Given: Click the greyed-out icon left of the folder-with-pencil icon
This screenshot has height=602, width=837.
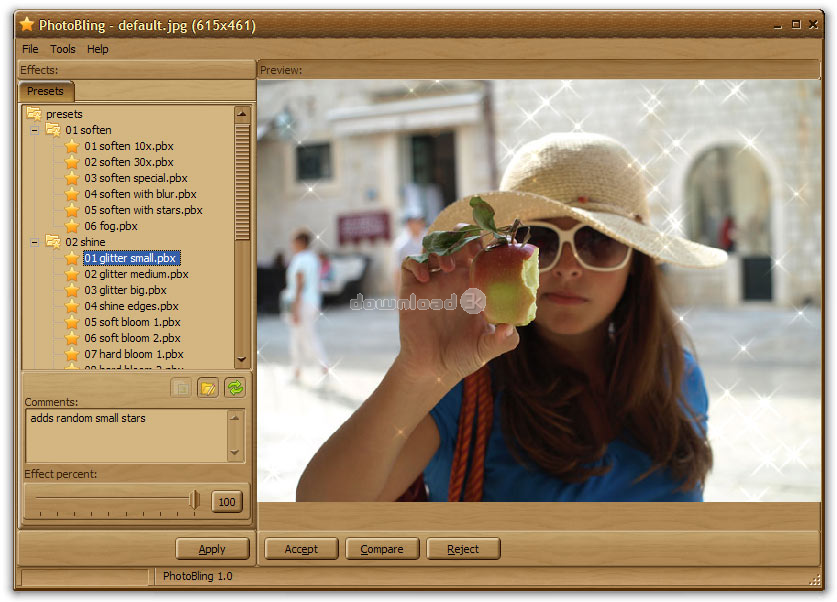Looking at the screenshot, I should (181, 388).
